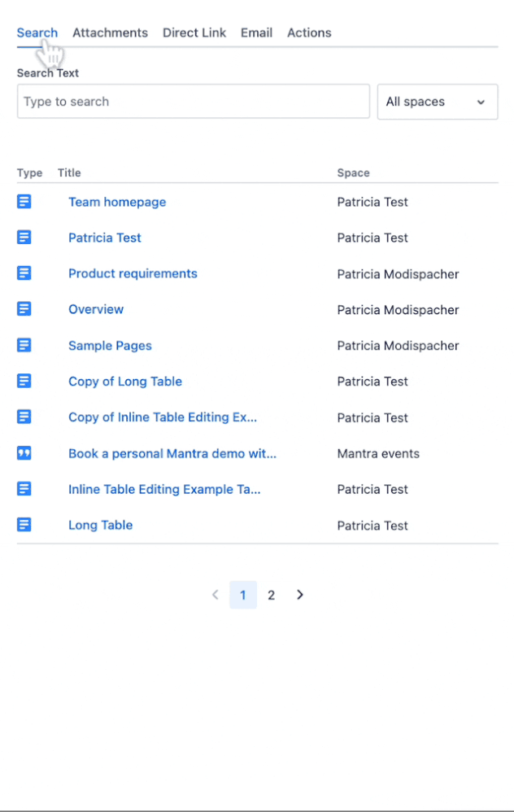Open the Product requirements page link
Image resolution: width=514 pixels, height=812 pixels.
(133, 273)
